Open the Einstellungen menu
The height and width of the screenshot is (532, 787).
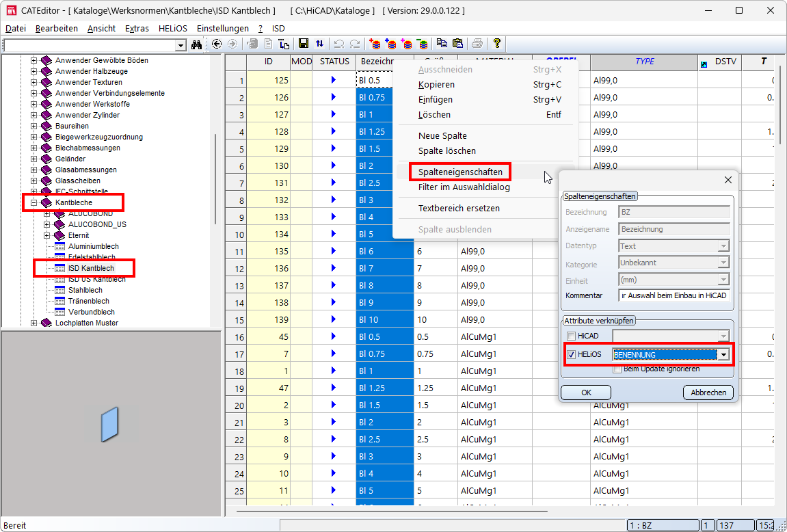tap(223, 29)
